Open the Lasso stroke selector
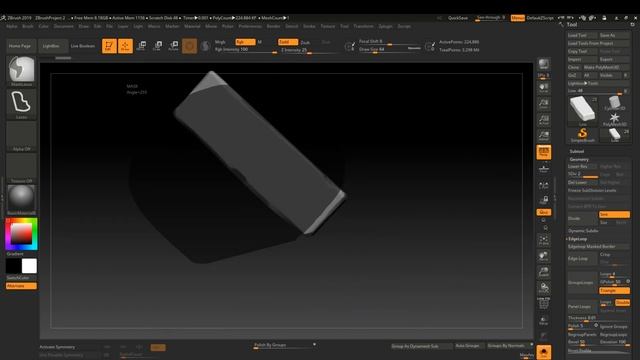The image size is (640, 360). 21,104
